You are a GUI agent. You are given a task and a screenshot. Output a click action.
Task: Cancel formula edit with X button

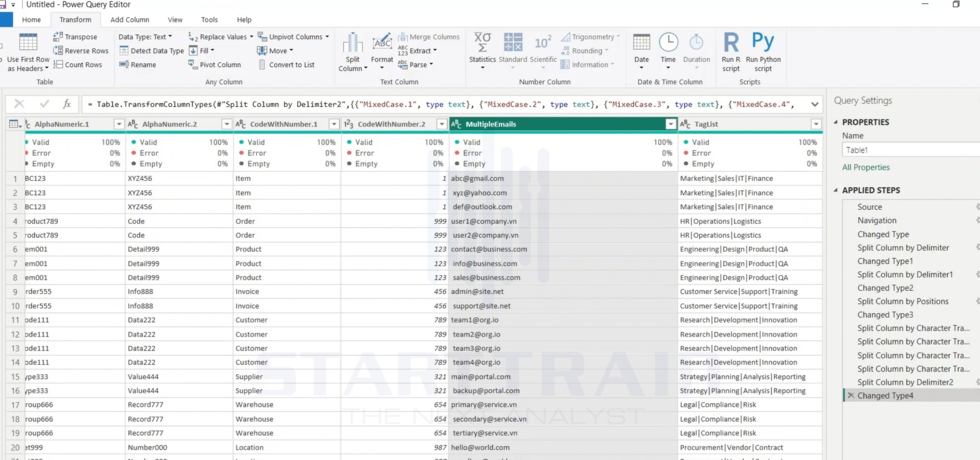tap(19, 104)
